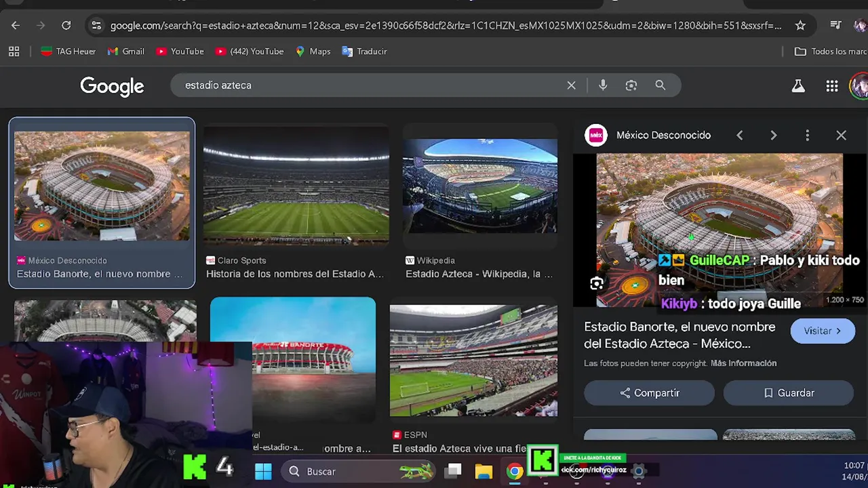Open the Traducir bookmark

(364, 52)
